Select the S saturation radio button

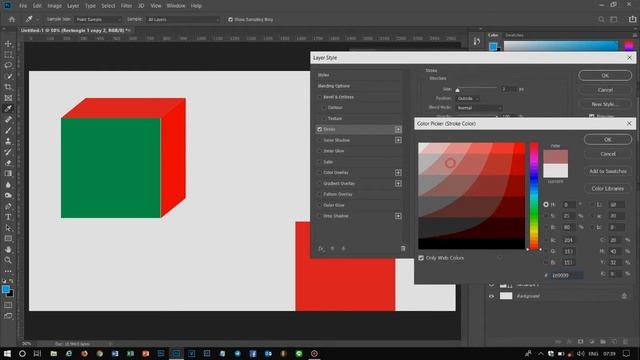(546, 216)
